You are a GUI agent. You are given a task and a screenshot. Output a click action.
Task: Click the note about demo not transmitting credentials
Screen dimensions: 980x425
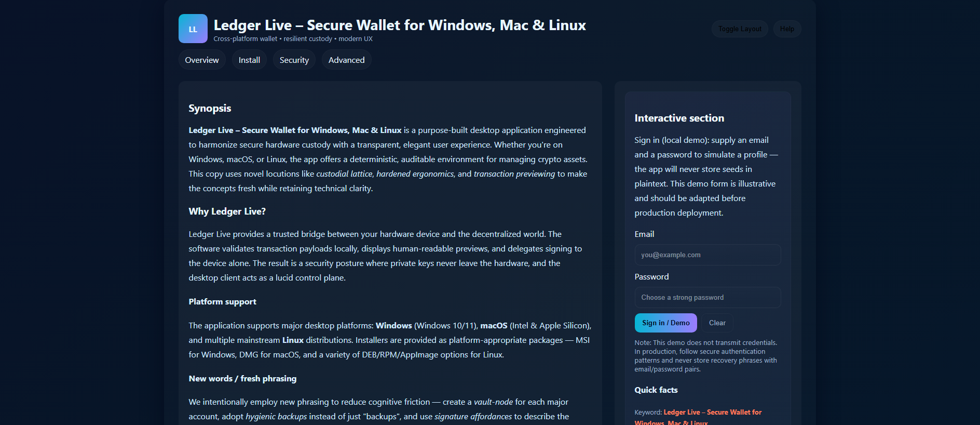[706, 356]
